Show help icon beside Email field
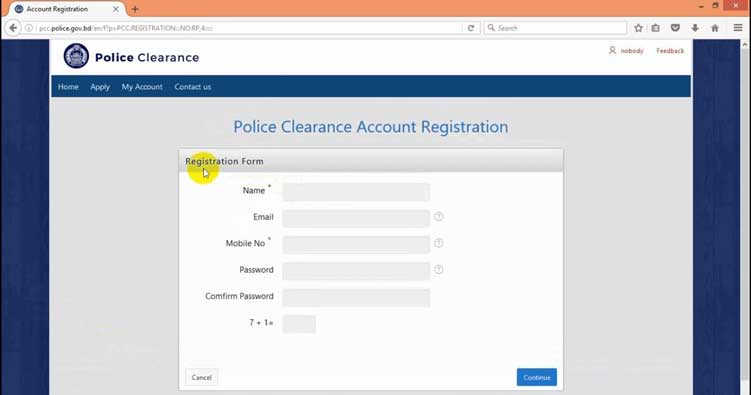 coord(438,217)
